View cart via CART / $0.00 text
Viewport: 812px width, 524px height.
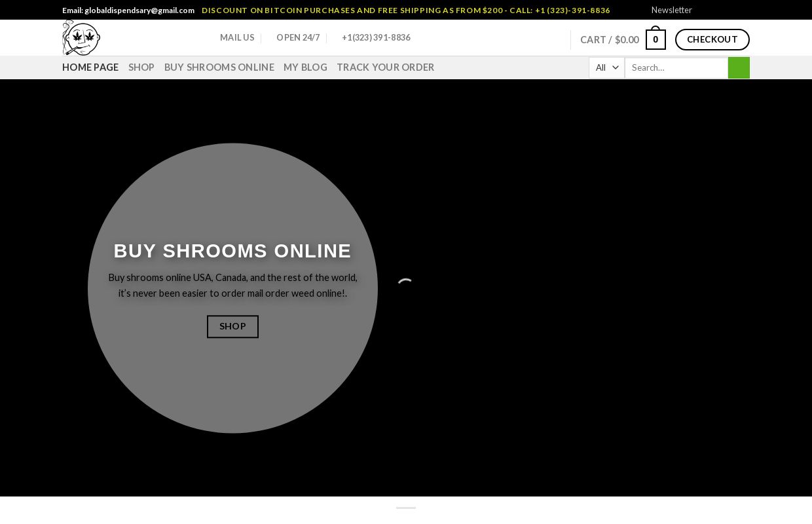click(609, 39)
